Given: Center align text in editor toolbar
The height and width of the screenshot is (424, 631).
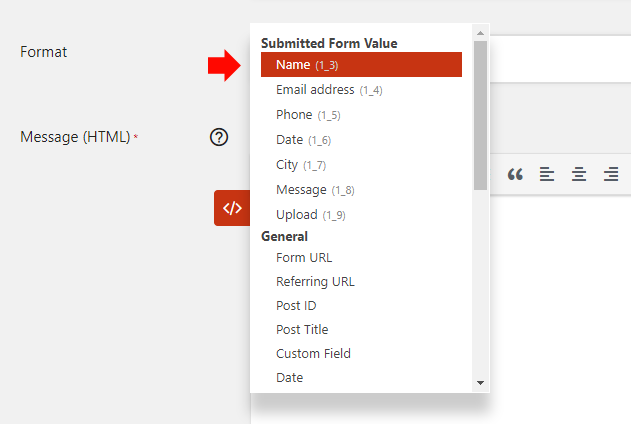Looking at the screenshot, I should (579, 174).
